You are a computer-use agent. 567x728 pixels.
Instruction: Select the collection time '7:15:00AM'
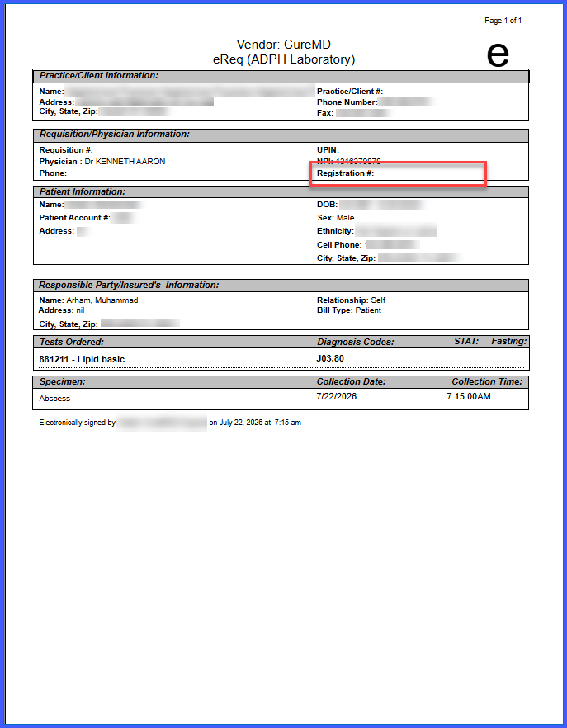pos(469,396)
